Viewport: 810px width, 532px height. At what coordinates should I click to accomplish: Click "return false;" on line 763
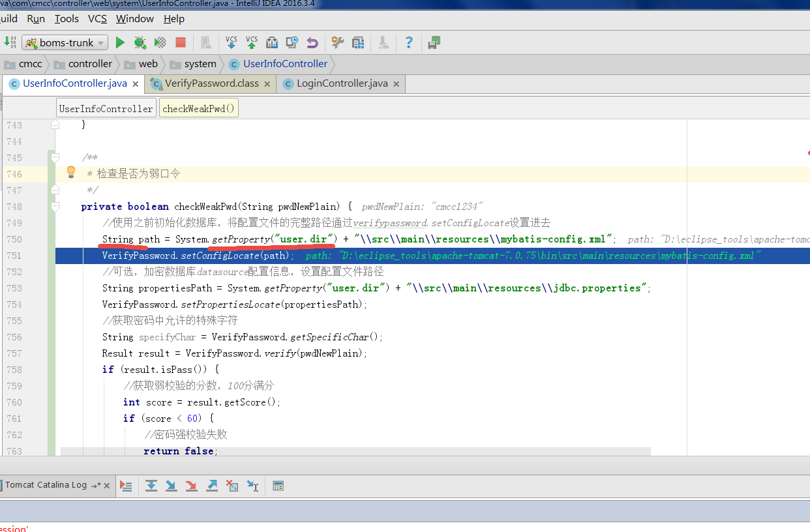(181, 451)
